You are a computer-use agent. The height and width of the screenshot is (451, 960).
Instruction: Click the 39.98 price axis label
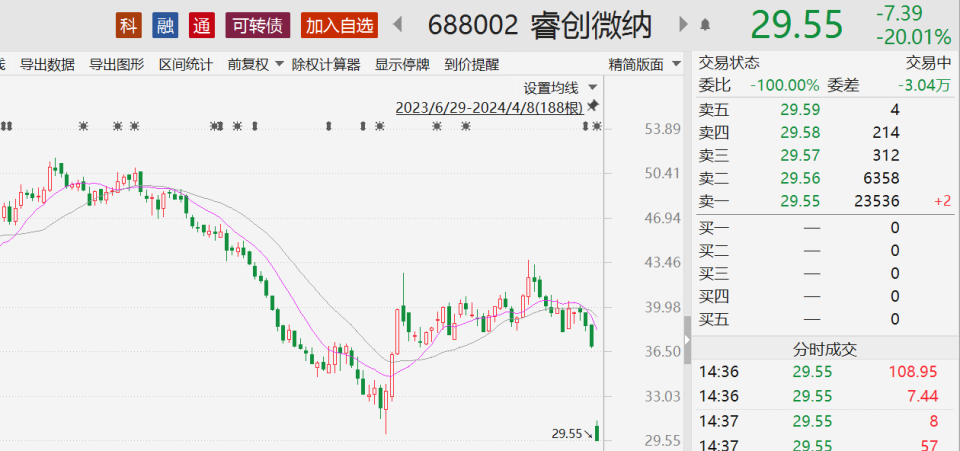point(662,307)
